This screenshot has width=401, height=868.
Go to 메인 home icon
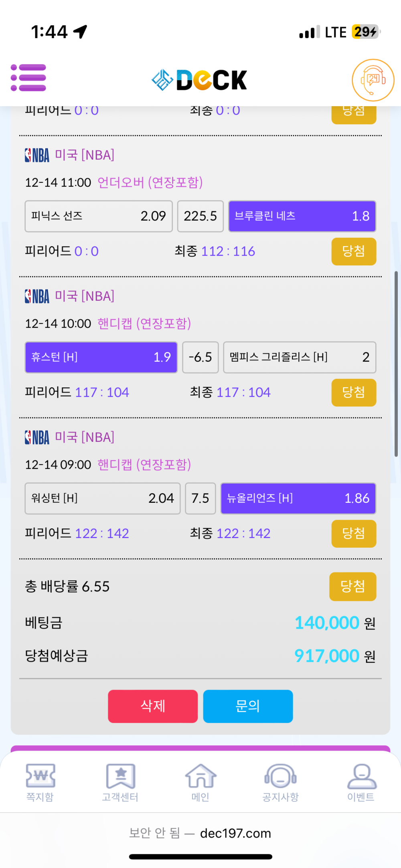200,782
